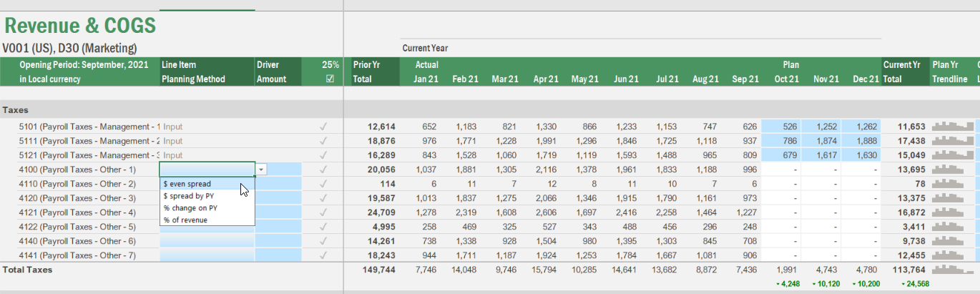The width and height of the screenshot is (980, 294).
Task: Select Total Taxes prior year value 149,744
Action: pos(379,270)
